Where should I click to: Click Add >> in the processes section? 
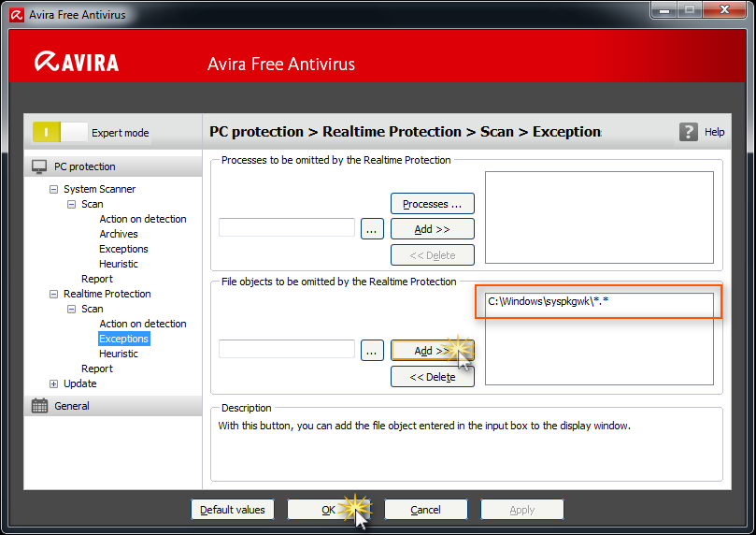tap(433, 229)
